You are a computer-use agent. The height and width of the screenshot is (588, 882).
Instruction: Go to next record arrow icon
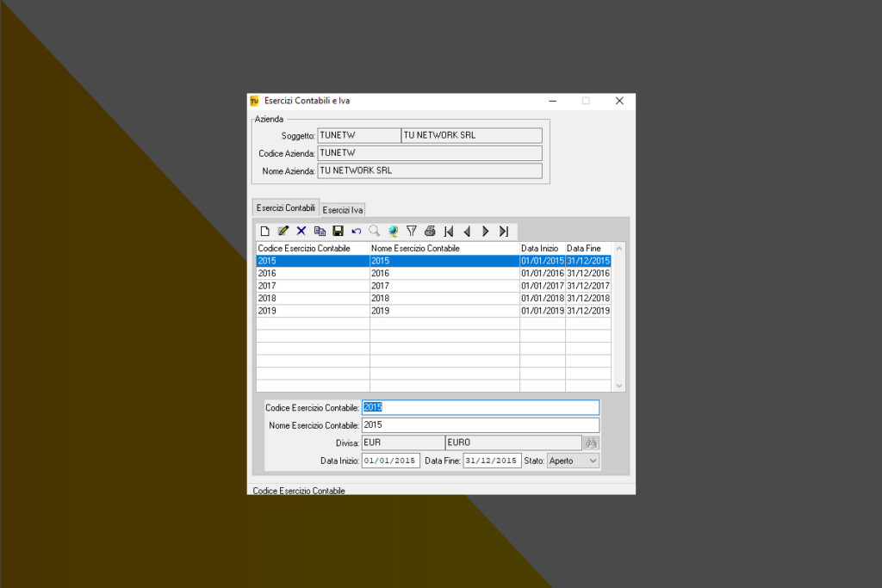485,231
